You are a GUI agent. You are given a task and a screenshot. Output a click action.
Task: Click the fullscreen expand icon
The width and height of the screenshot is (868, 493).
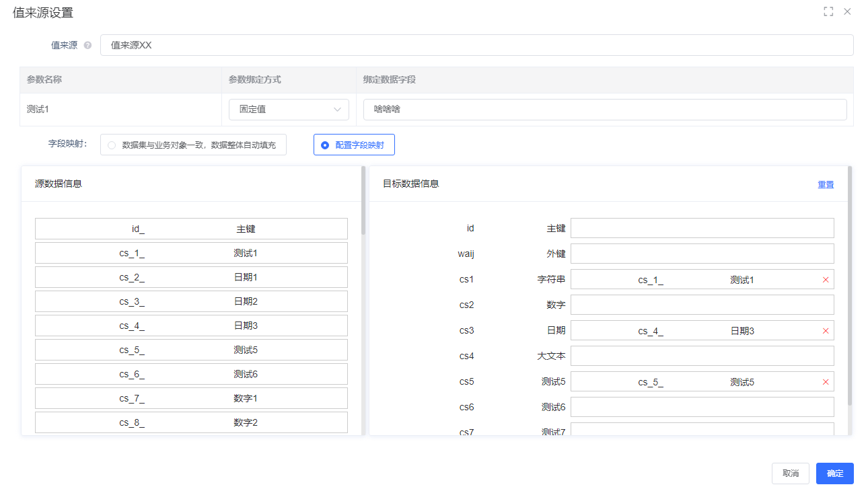(828, 11)
